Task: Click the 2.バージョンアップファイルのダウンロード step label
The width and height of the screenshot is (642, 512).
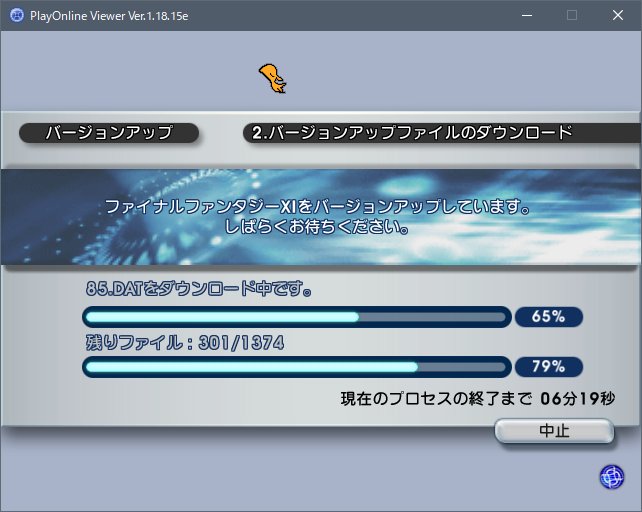Action: click(x=442, y=133)
